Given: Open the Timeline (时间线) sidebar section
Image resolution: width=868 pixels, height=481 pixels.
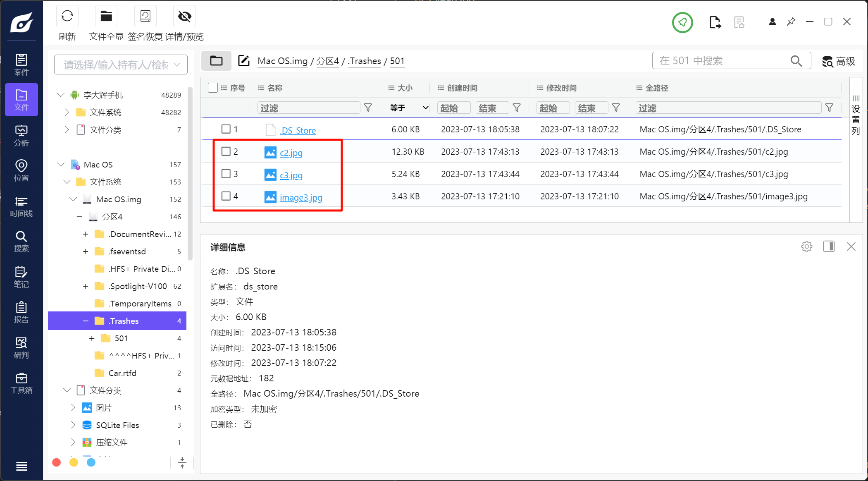Looking at the screenshot, I should coord(21,206).
